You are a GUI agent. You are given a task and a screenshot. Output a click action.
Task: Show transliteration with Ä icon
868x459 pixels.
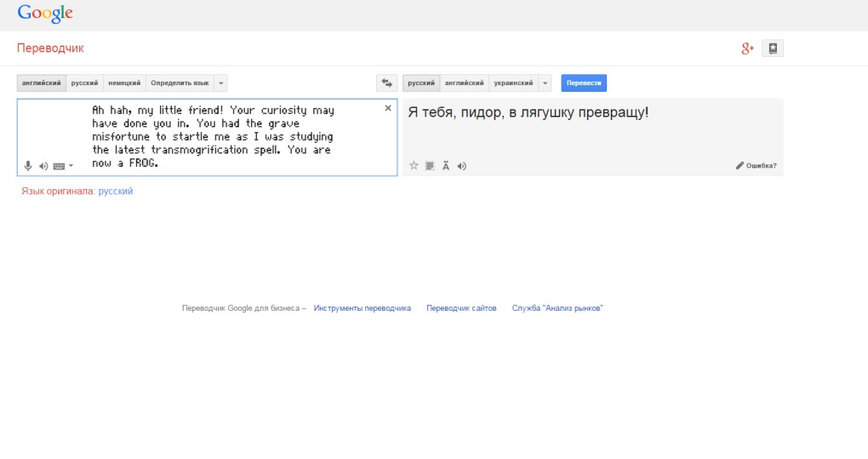click(446, 165)
